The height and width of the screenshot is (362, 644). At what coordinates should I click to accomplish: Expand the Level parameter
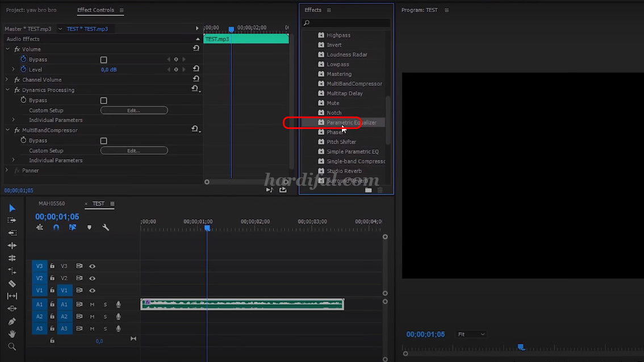pyautogui.click(x=13, y=69)
